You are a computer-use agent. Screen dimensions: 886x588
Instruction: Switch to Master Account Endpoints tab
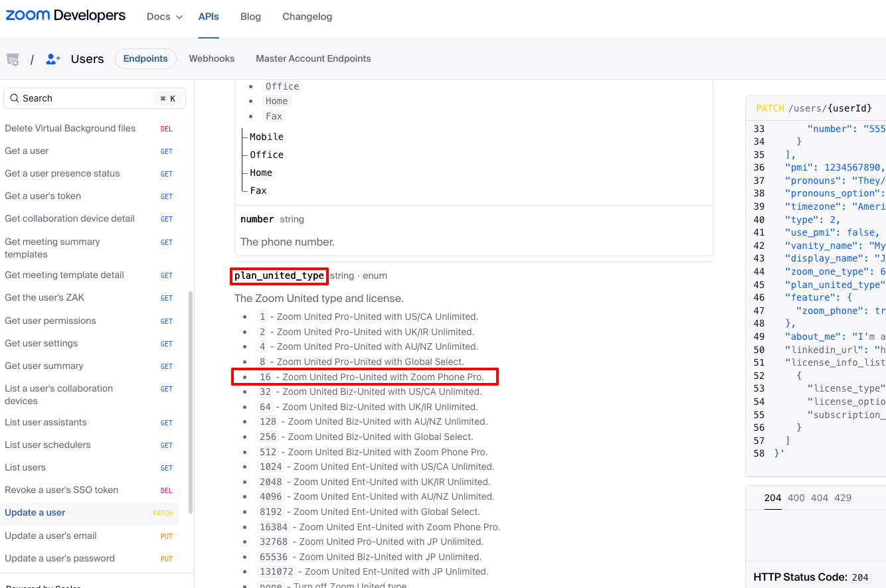[x=313, y=58]
